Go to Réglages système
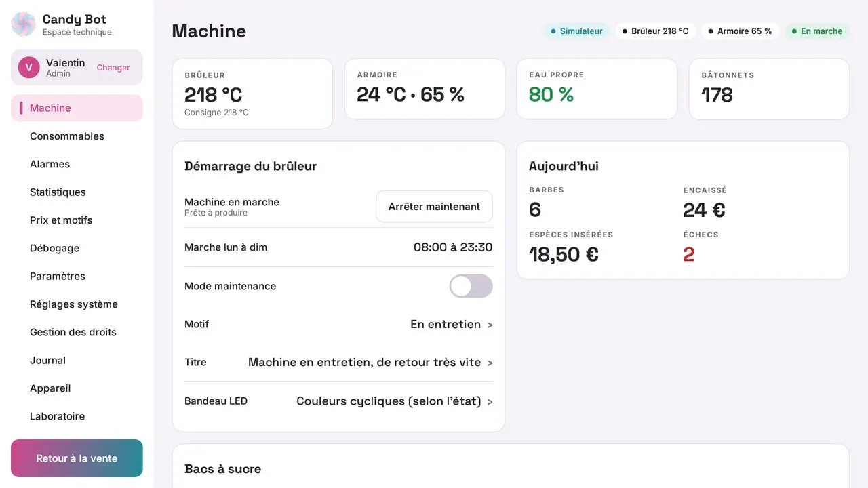 (x=77, y=304)
